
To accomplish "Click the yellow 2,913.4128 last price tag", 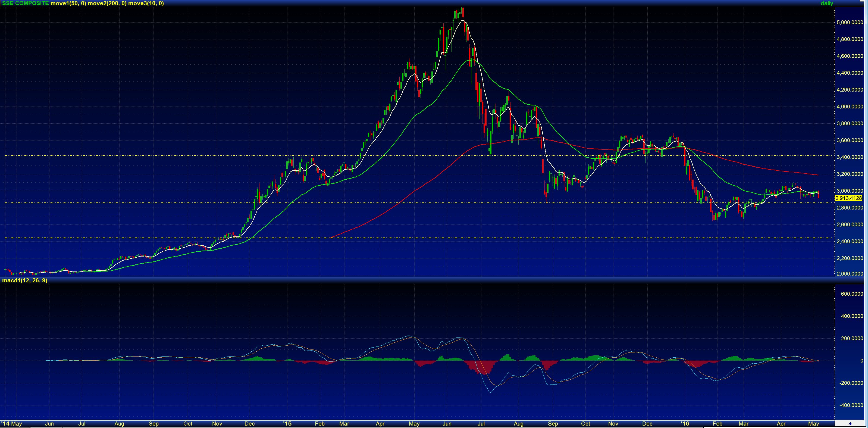I will tap(848, 198).
